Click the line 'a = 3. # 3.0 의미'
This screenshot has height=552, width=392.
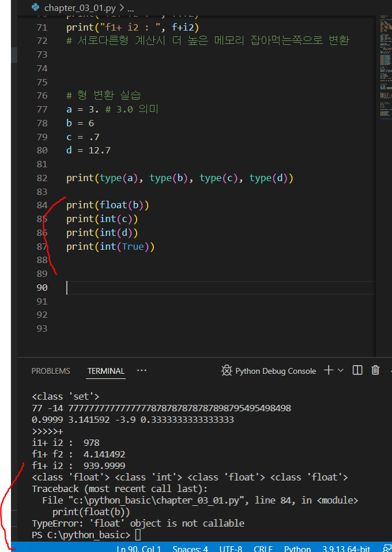click(x=112, y=109)
